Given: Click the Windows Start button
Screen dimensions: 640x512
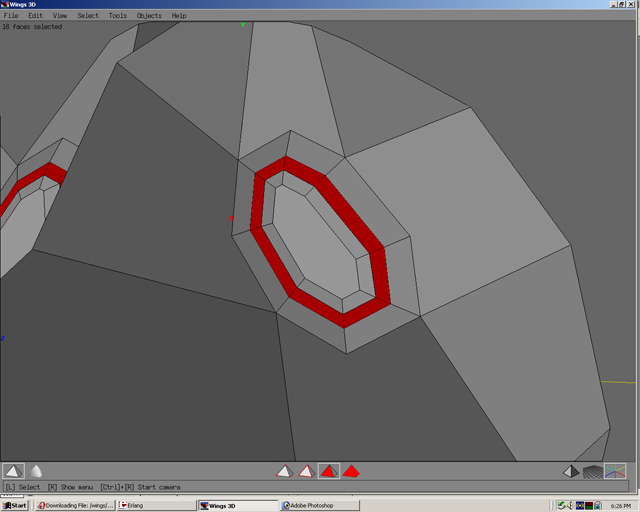Looking at the screenshot, I should pyautogui.click(x=15, y=505).
